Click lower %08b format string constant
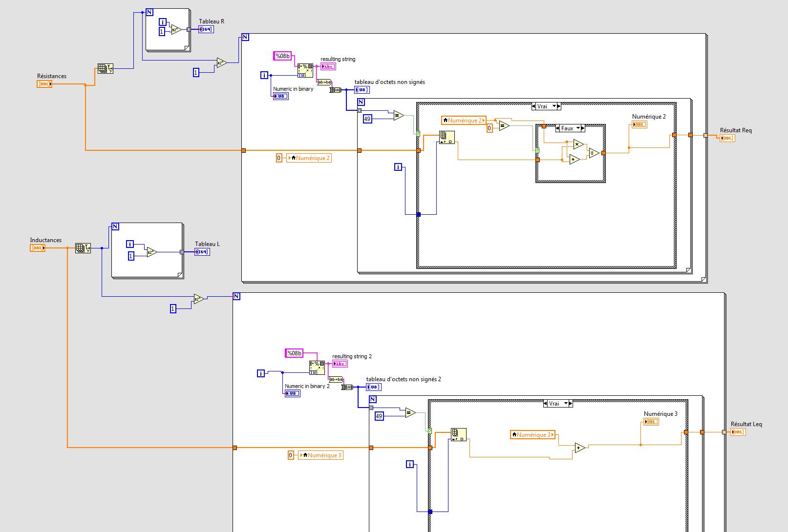This screenshot has width=788, height=532. (x=294, y=353)
